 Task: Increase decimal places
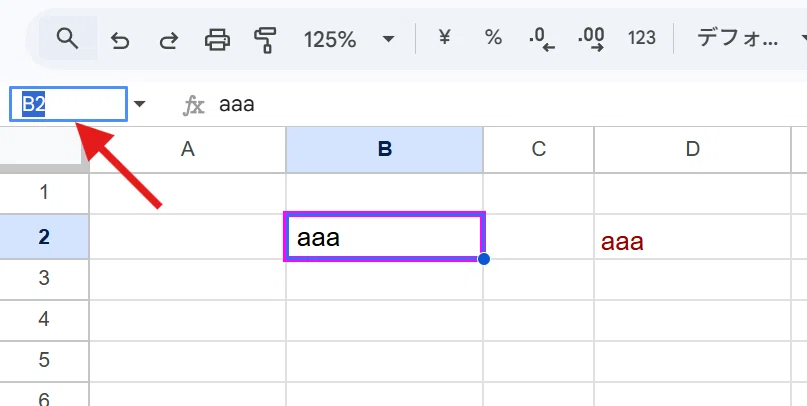pyautogui.click(x=591, y=39)
